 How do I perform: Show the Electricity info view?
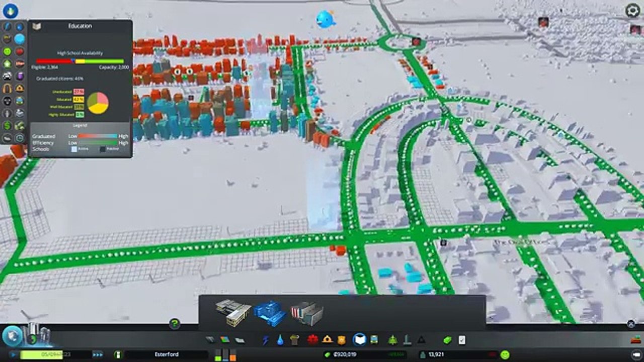[8, 27]
